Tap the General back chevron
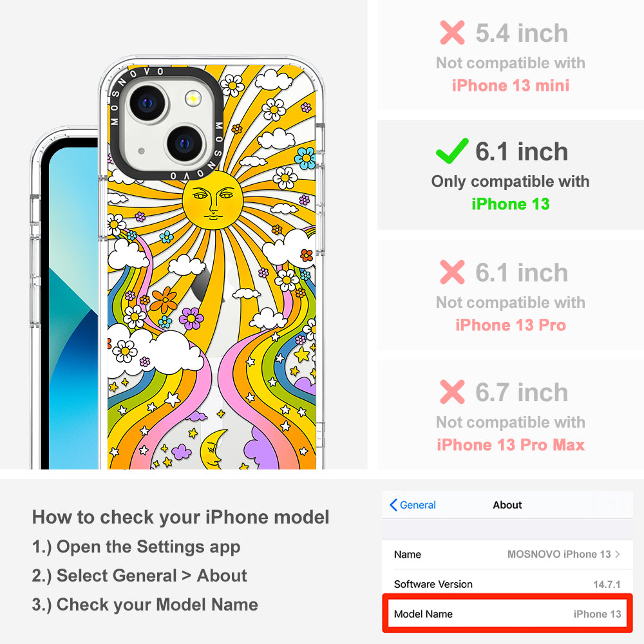 (x=393, y=505)
